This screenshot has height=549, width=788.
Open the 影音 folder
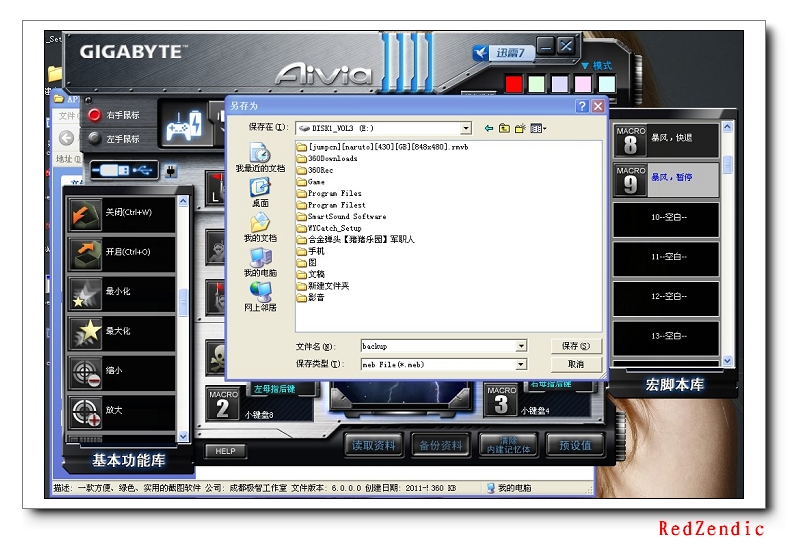pos(311,298)
